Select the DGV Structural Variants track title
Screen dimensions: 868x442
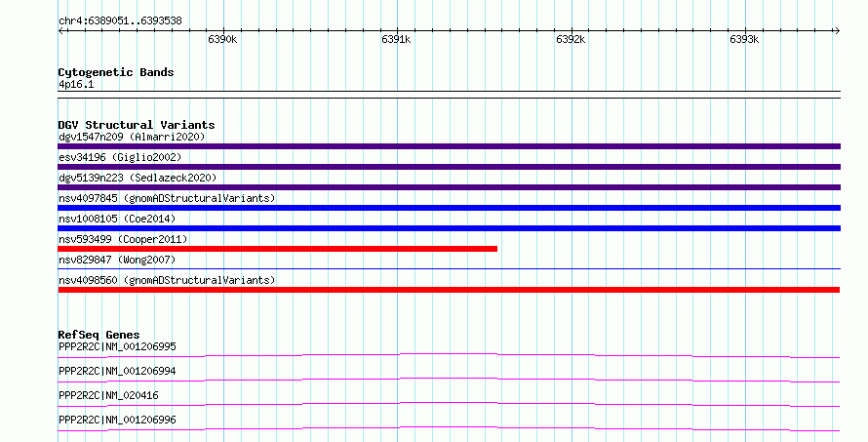point(137,125)
